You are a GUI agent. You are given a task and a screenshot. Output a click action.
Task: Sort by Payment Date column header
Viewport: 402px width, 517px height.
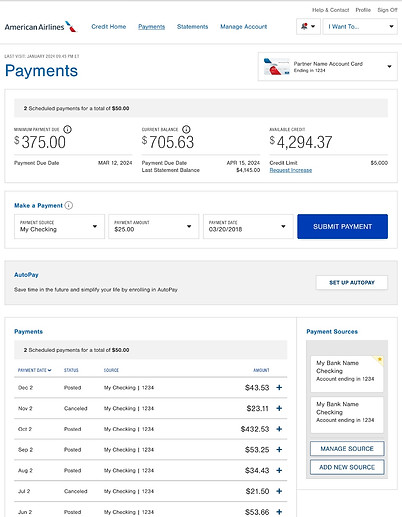35,370
